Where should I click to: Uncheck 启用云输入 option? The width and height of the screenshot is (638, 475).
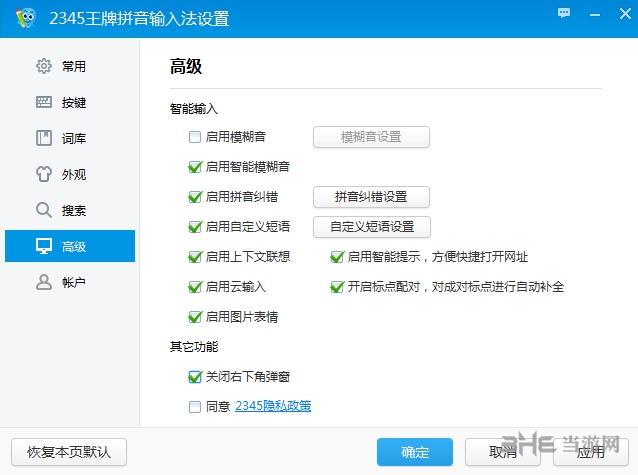point(195,287)
